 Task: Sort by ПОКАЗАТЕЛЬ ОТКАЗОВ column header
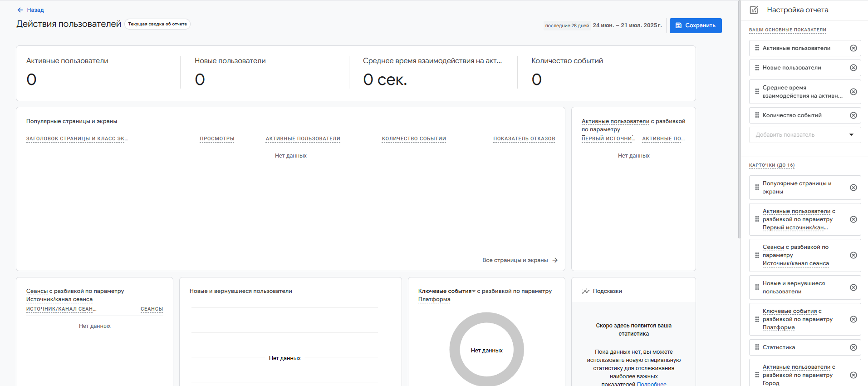click(x=524, y=139)
